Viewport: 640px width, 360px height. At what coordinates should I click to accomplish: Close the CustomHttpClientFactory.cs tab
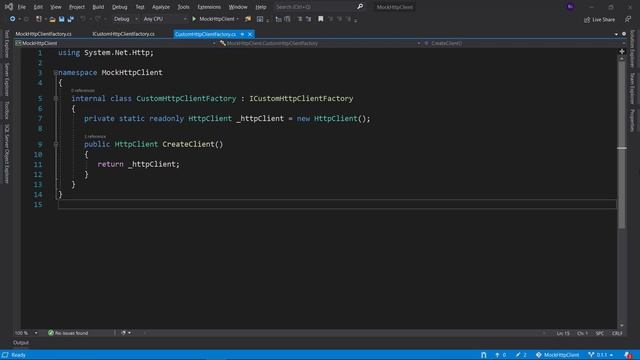pos(250,34)
